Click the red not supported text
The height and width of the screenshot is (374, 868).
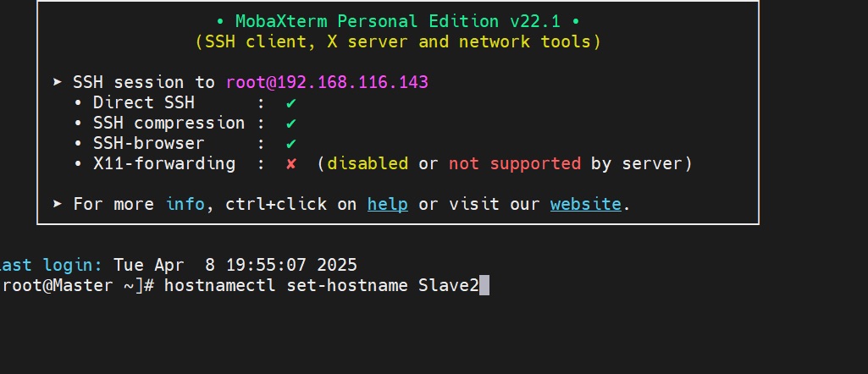[514, 163]
